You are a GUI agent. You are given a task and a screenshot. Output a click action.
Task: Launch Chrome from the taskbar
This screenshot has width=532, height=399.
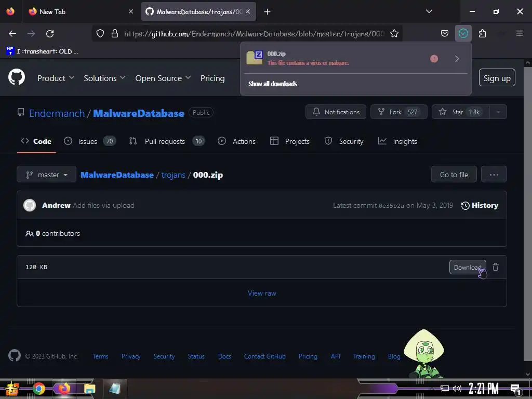click(x=38, y=389)
